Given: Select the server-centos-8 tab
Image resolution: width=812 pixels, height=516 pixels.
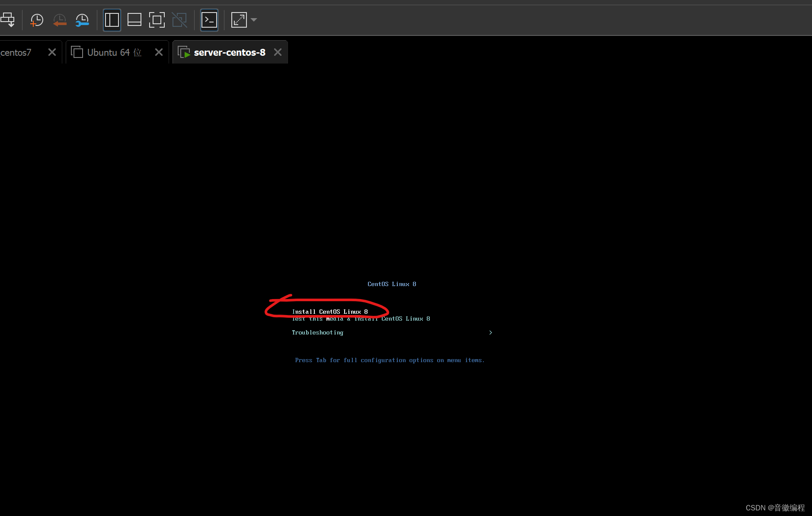Looking at the screenshot, I should [230, 52].
